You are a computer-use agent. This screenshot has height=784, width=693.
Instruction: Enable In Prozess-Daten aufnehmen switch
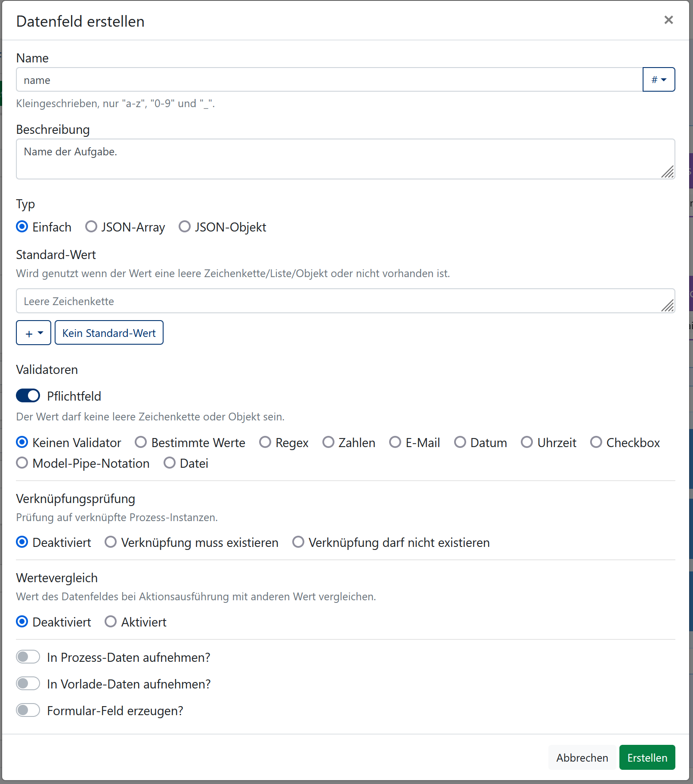click(28, 657)
